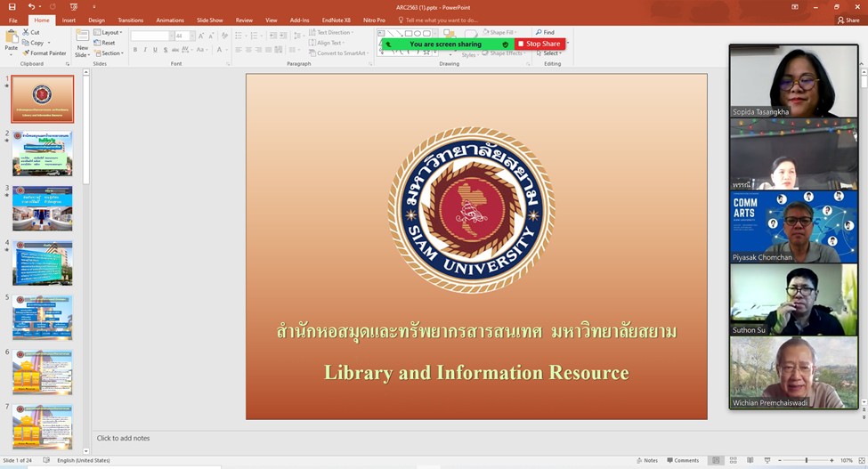Open the Section dropdown menu
Image resolution: width=868 pixels, height=469 pixels.
click(111, 53)
